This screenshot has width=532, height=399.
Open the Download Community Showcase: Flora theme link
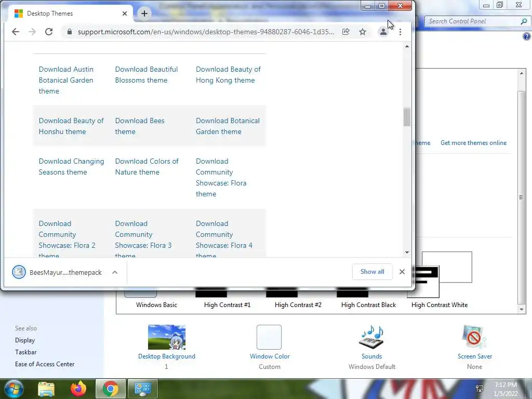[x=221, y=178]
